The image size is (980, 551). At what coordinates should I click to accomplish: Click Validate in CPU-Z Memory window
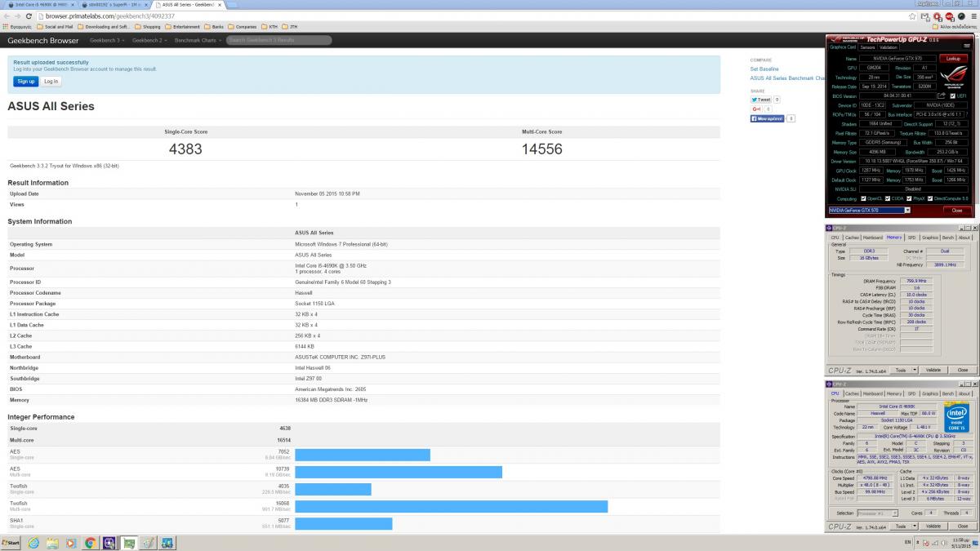tap(933, 370)
